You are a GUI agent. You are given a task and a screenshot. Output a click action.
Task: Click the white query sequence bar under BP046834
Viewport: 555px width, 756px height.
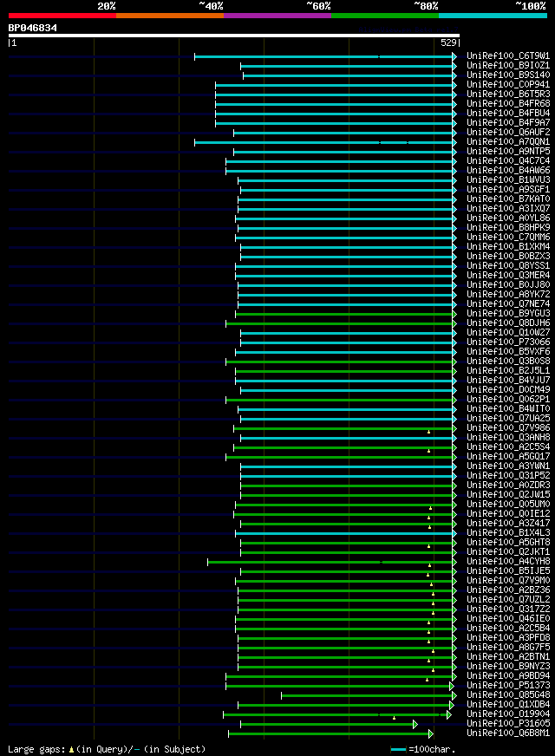[234, 36]
